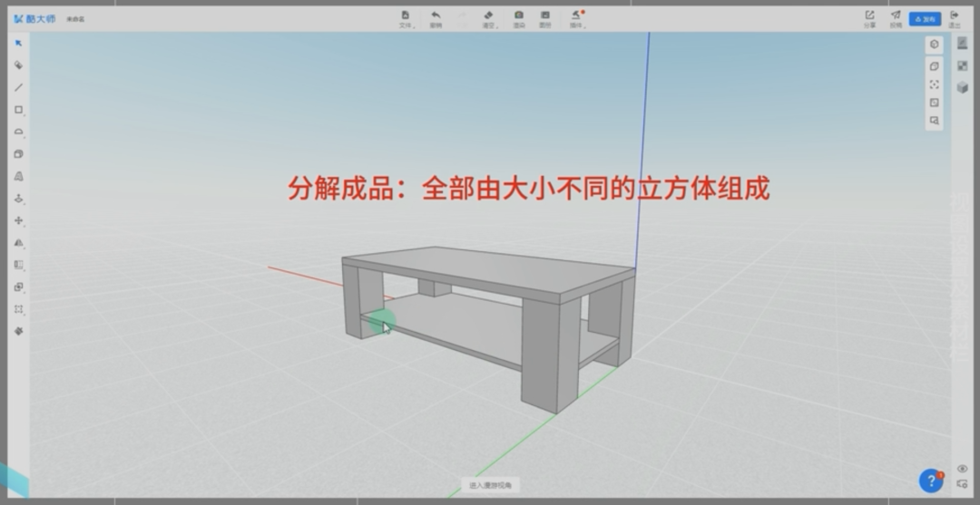
Task: Click the paper-plane submit button
Action: pos(896,19)
